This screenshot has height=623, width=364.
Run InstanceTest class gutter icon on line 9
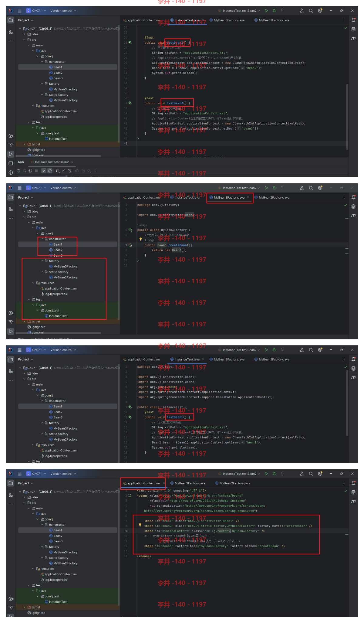130,407
